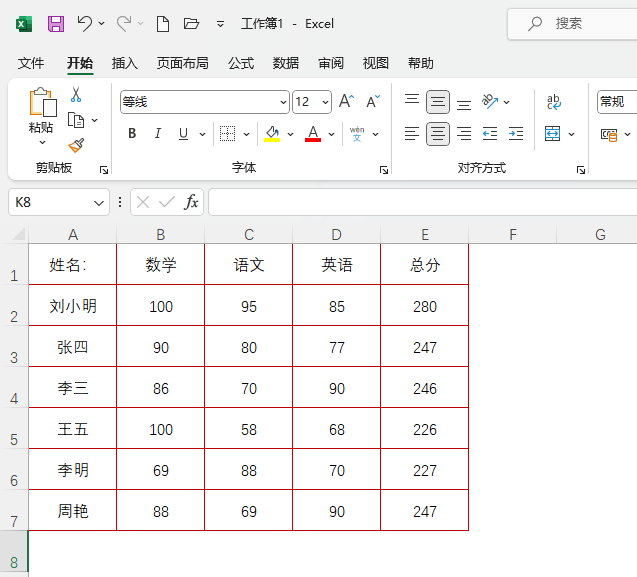Viewport: 637px width, 577px height.
Task: Toggle Align Left
Action: (x=412, y=134)
